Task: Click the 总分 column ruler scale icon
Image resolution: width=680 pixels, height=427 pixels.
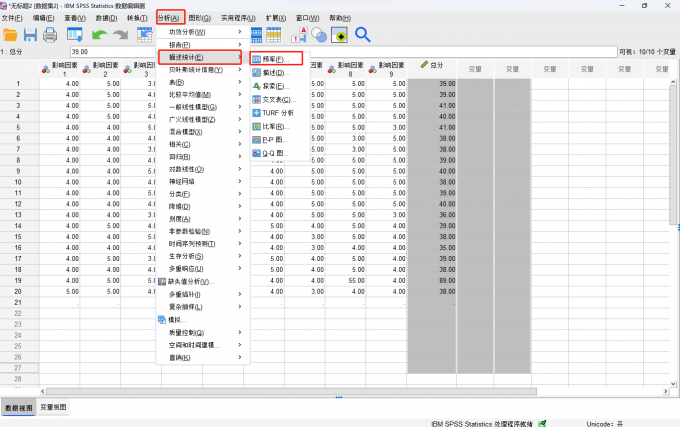Action: pos(424,65)
